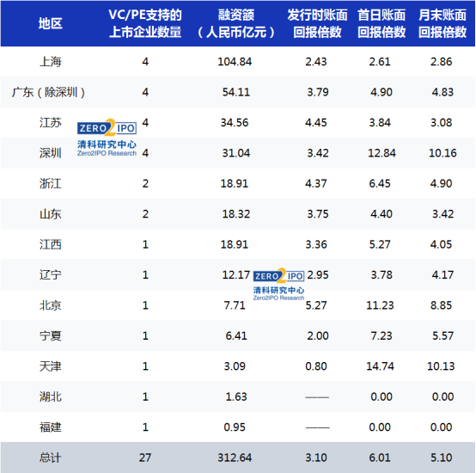
Task: Click 浙江 first-day return 6.45
Action: (380, 183)
